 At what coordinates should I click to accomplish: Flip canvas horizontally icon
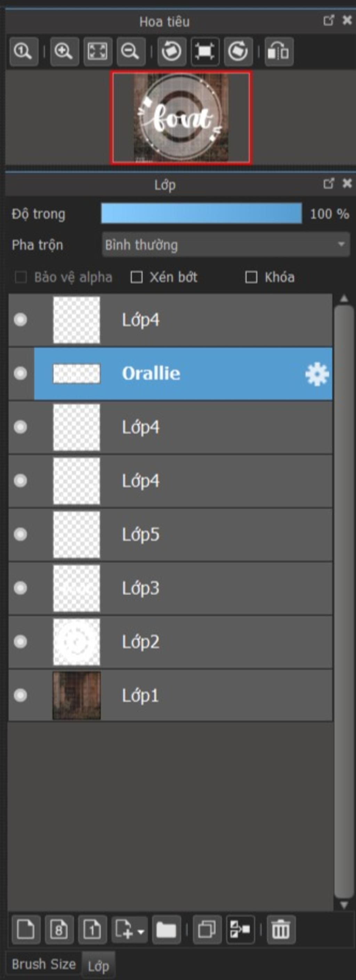point(278,52)
